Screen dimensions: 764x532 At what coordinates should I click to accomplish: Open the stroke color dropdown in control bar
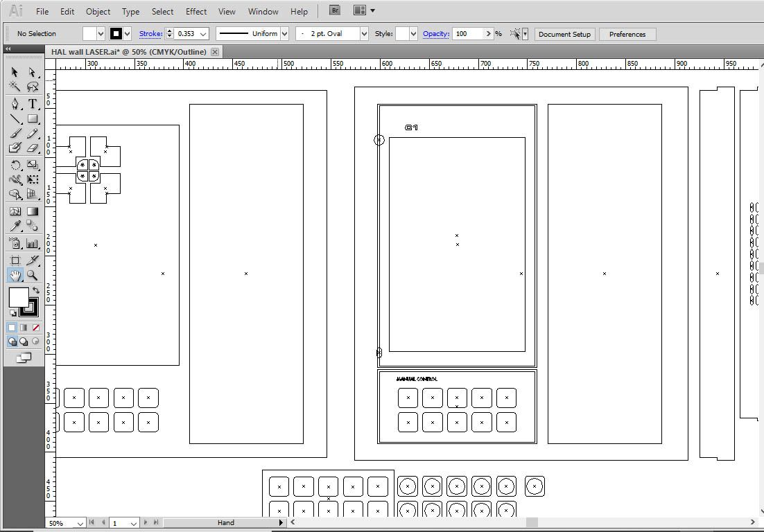coord(127,33)
